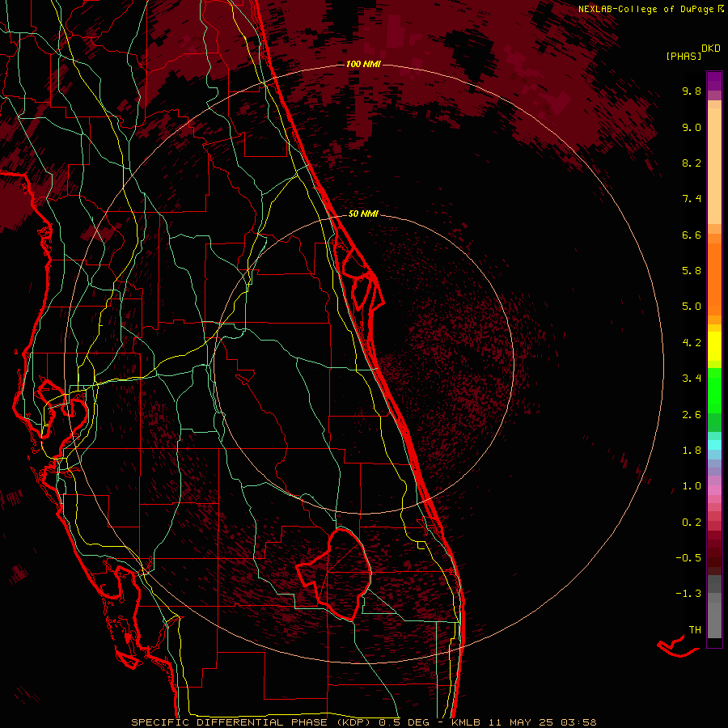728x728 pixels.
Task: Click the large red-outlined lake in south
Action: (334, 575)
